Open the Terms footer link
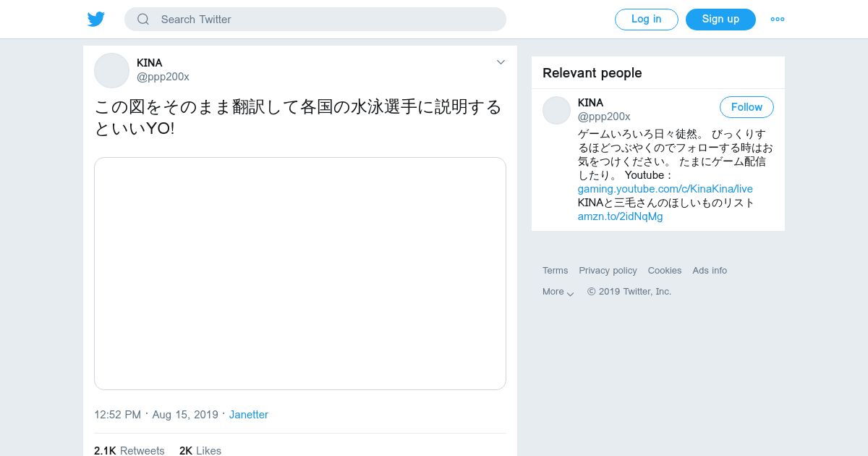This screenshot has height=456, width=868. (556, 271)
